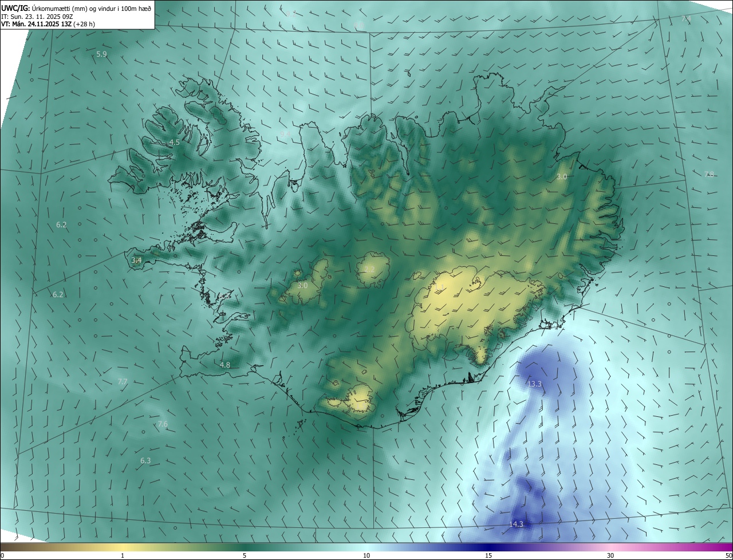This screenshot has width=733, height=560.
Task: Click the 'IT: Sun. 23. 11. 2025 09Z' line
Action: [x=36, y=16]
